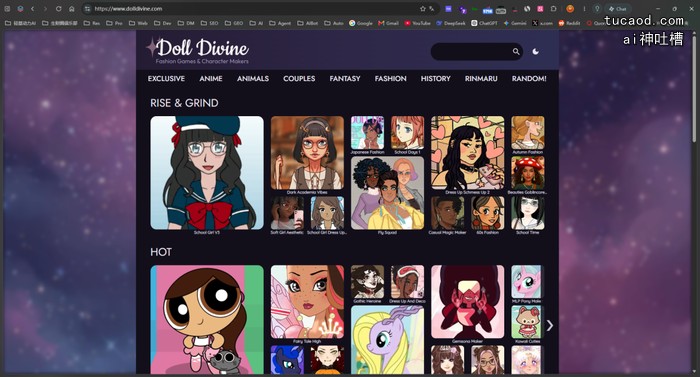Open the FASHION menu category

391,79
